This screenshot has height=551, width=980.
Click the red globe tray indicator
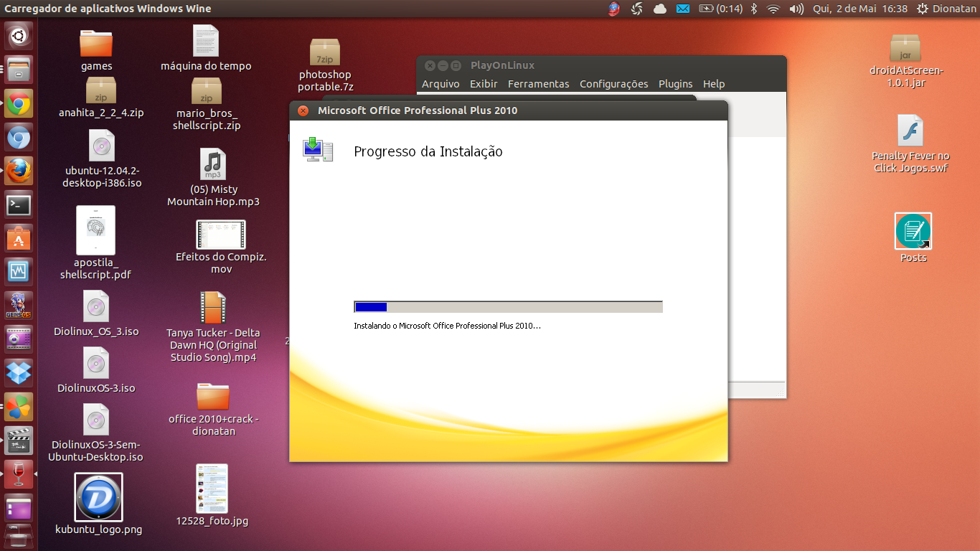[x=614, y=9]
